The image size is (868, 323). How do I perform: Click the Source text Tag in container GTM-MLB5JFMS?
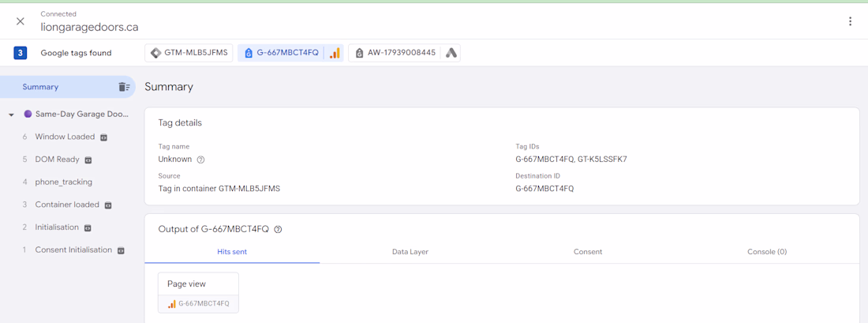219,189
